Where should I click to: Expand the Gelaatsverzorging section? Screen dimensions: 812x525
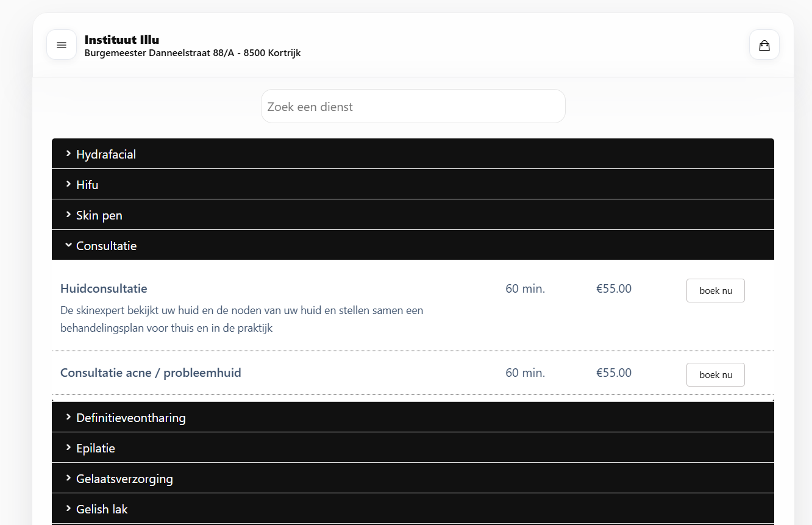124,479
